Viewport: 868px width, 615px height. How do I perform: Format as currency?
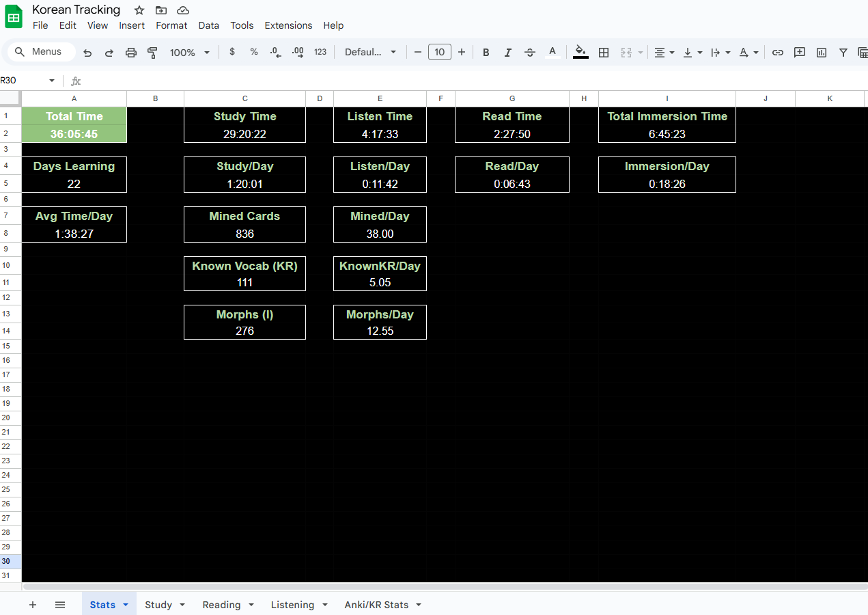click(x=232, y=52)
